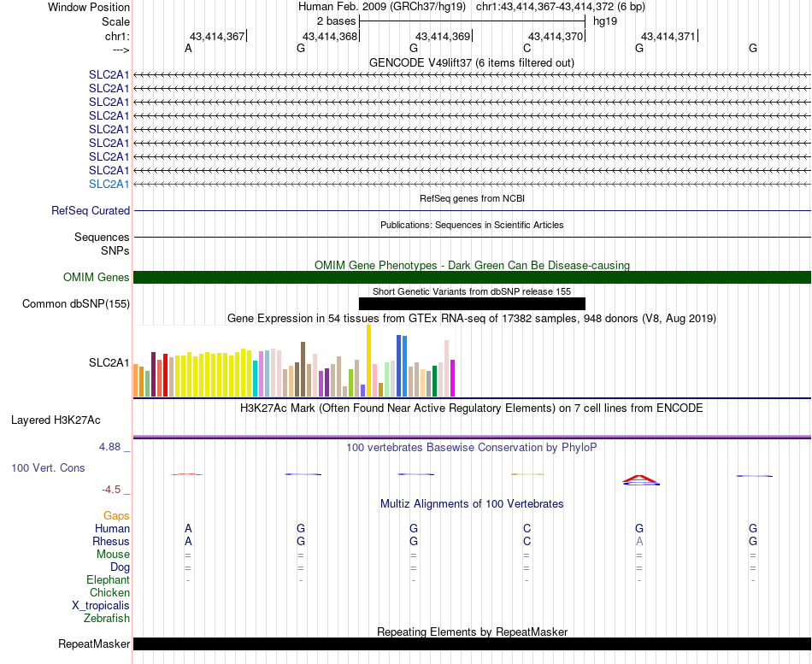Click the ---> sequence direction arrow

point(121,50)
